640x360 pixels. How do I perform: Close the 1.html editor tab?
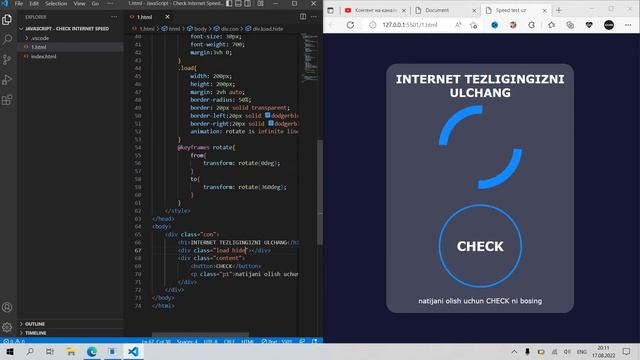(x=167, y=17)
